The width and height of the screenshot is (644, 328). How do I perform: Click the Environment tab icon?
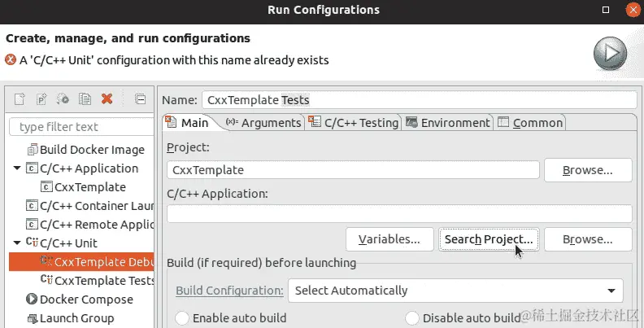411,122
